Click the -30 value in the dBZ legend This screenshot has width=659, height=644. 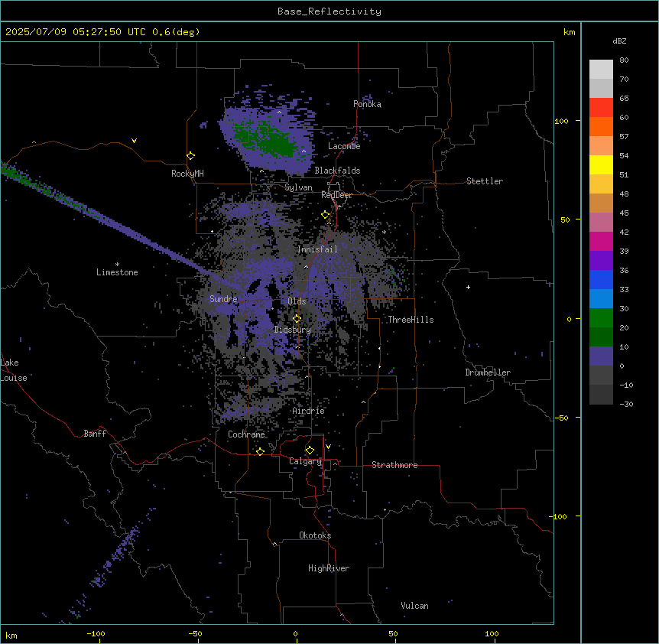(x=626, y=404)
